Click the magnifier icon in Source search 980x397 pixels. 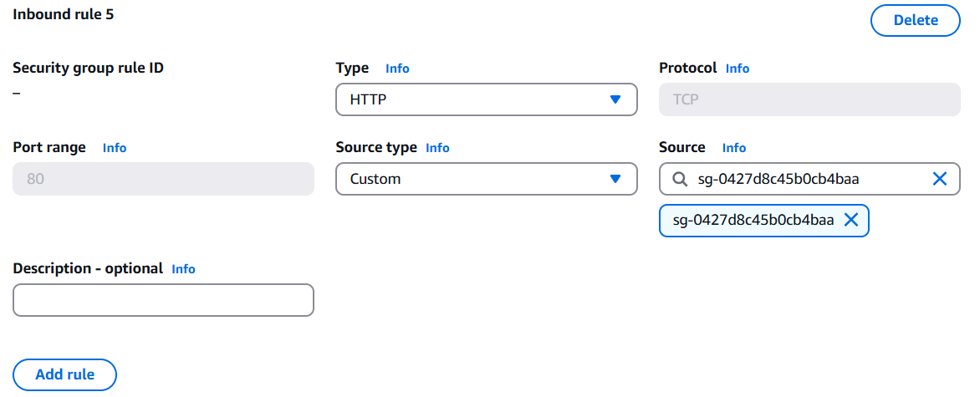681,179
